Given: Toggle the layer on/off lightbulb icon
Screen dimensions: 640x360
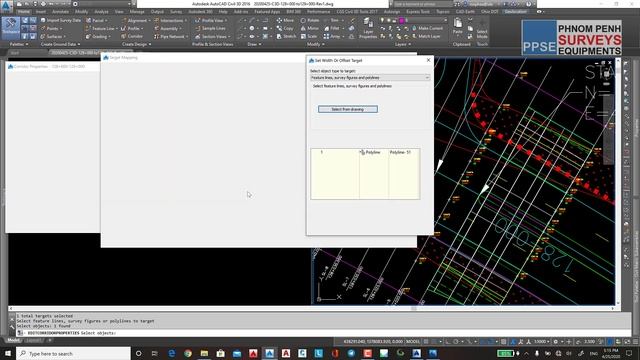Looking at the screenshot, I should (382, 20).
